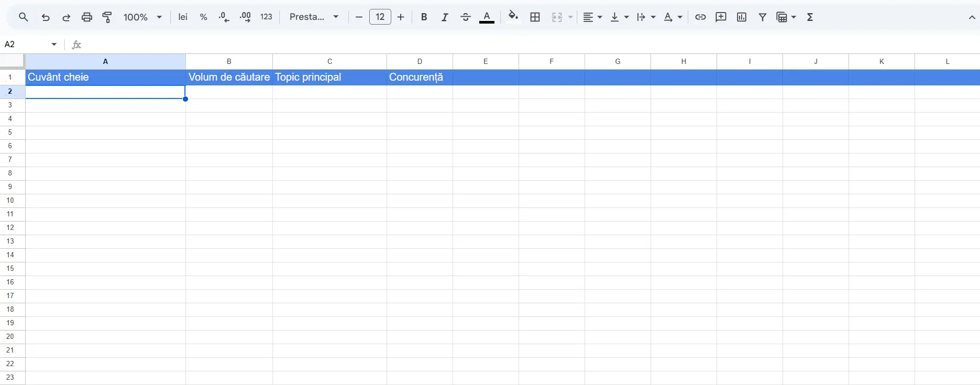Toggle bold formatting

pos(424,17)
